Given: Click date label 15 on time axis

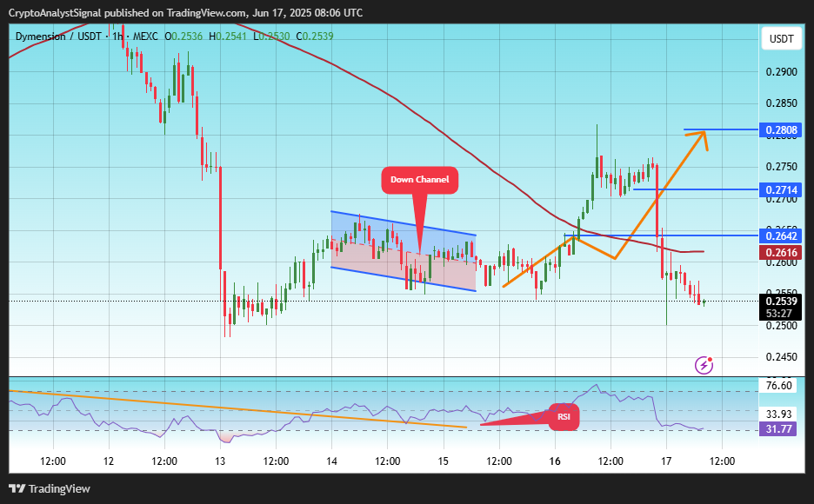Looking at the screenshot, I should [x=443, y=461].
